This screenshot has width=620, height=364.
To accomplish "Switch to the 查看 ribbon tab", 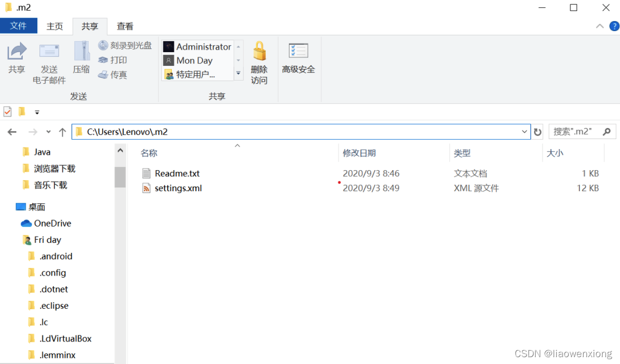I will click(124, 26).
